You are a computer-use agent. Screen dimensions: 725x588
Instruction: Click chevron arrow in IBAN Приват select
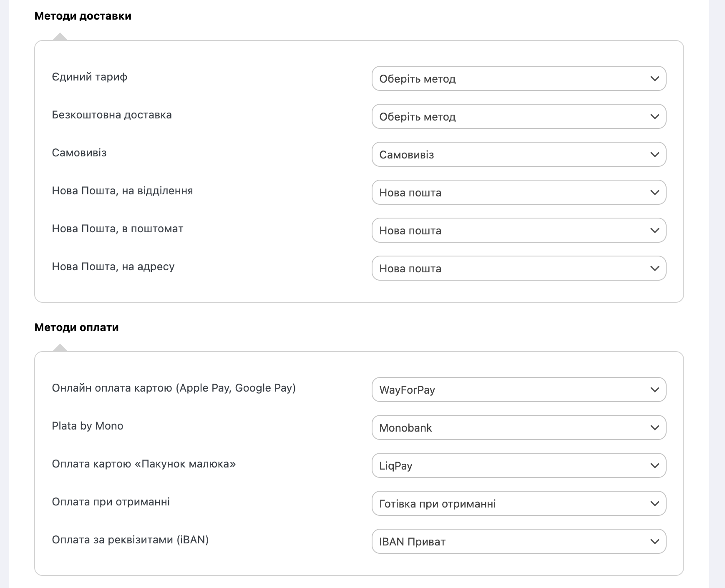point(655,541)
